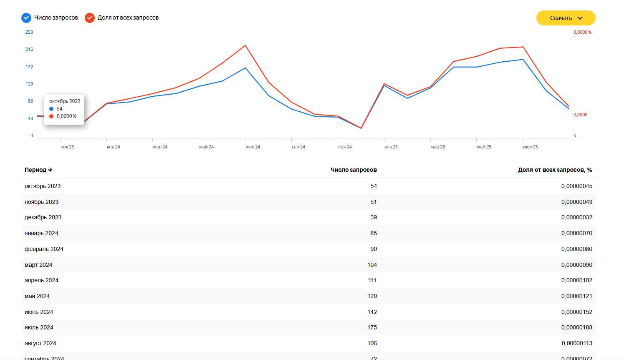Click the sort arrow next to Период

point(50,170)
